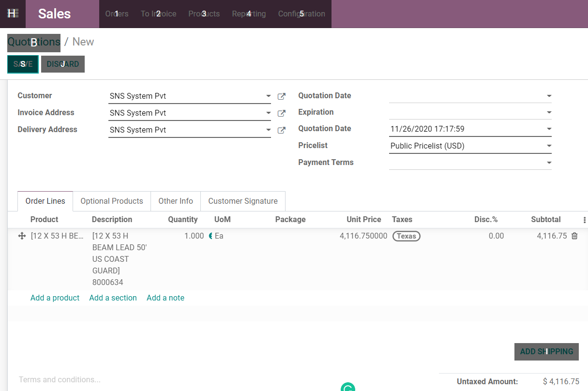Open the chat bubble icon at bottom

click(x=347, y=388)
